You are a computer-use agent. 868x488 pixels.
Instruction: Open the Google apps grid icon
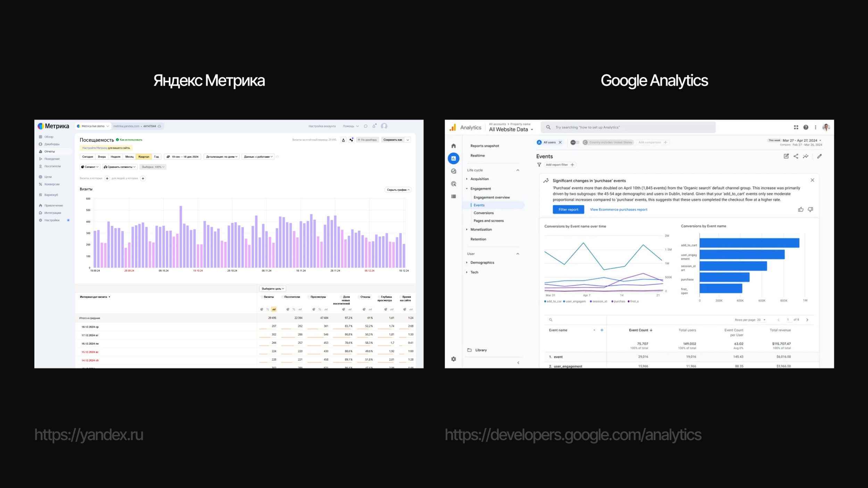coord(796,127)
